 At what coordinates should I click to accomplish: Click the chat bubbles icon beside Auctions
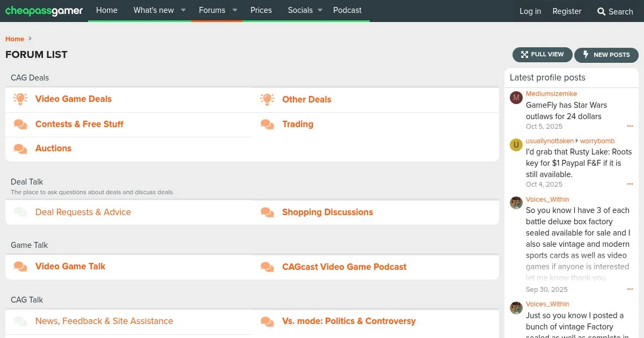click(x=20, y=149)
